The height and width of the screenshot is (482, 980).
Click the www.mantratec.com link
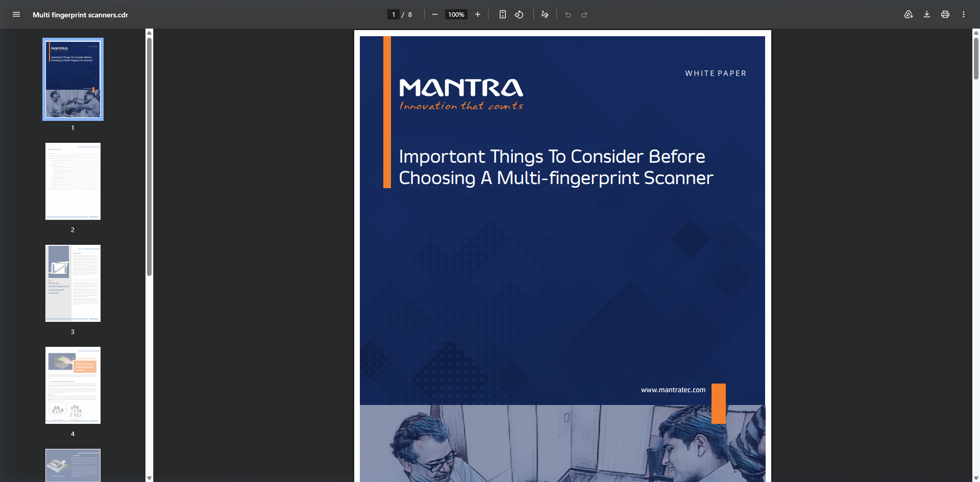tap(673, 390)
